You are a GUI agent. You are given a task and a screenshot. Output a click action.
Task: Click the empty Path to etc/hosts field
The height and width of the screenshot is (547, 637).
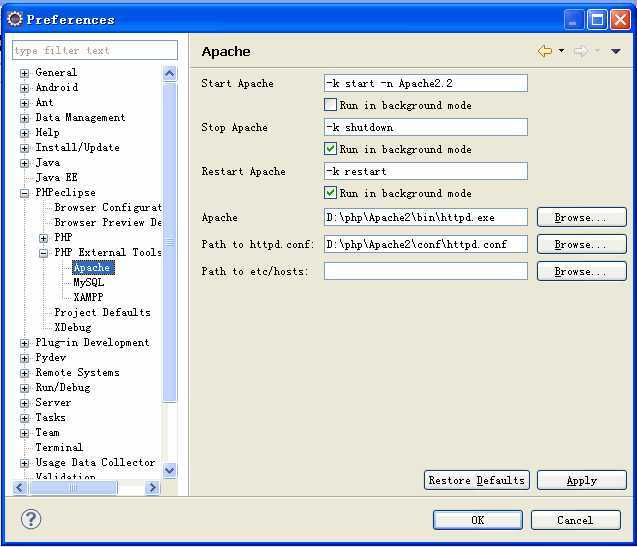(x=426, y=271)
